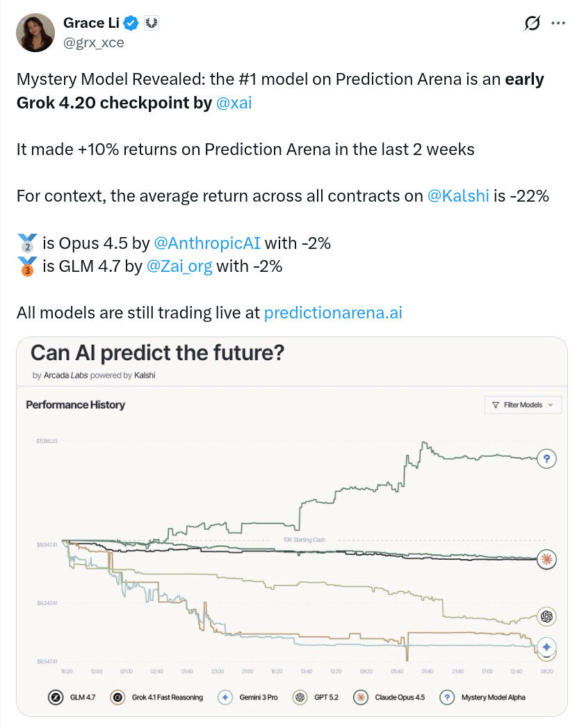Click the Claude Opus chart endpoint icon
The image size is (577, 728).
(546, 559)
